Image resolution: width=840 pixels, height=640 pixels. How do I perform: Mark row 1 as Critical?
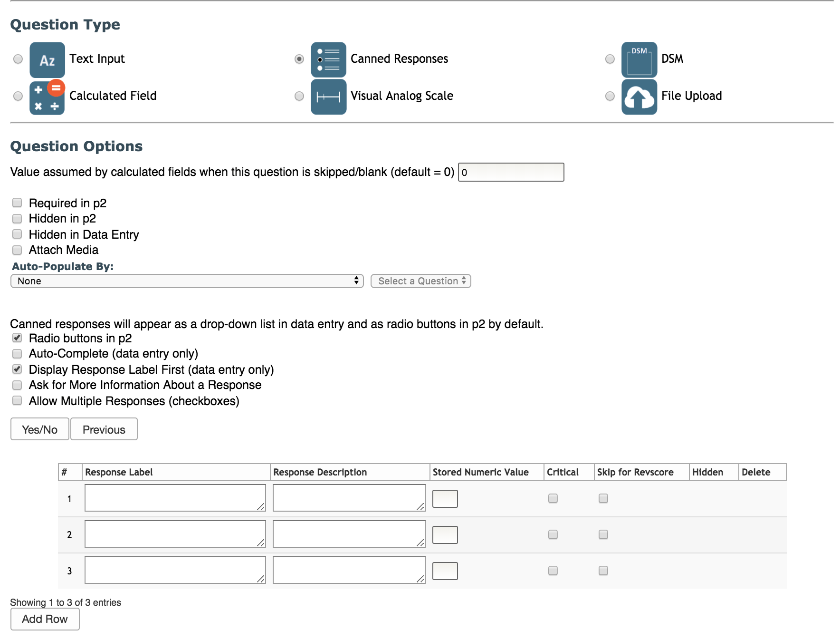(552, 498)
